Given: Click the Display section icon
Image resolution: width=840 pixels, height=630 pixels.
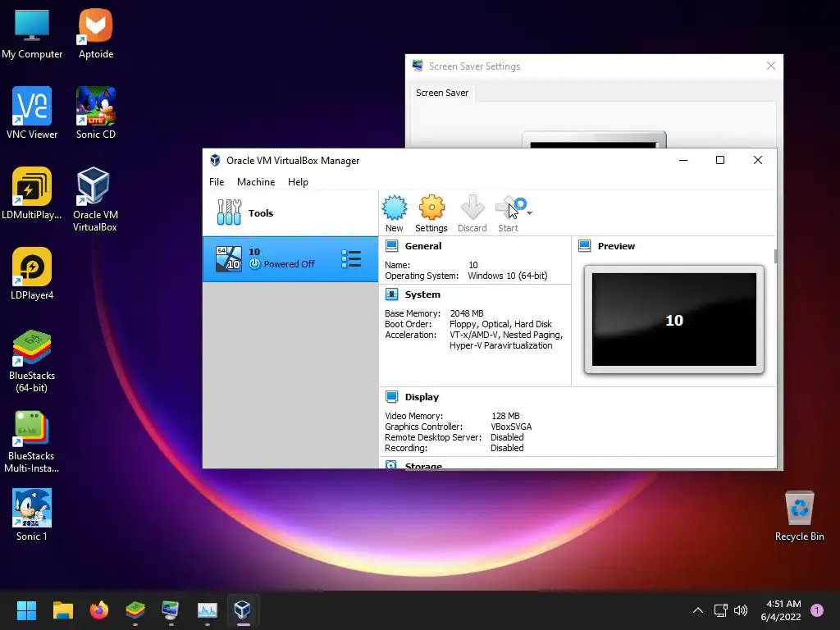Looking at the screenshot, I should 392,397.
